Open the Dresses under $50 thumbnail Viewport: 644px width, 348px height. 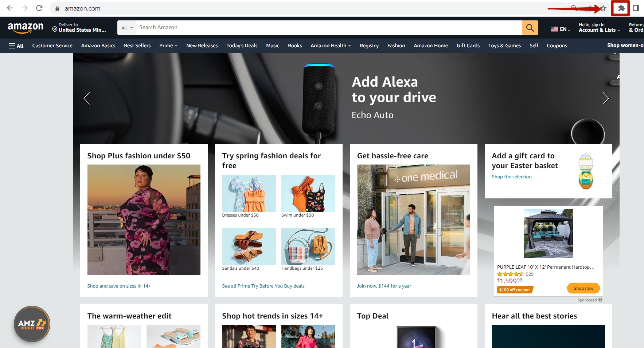(x=249, y=193)
